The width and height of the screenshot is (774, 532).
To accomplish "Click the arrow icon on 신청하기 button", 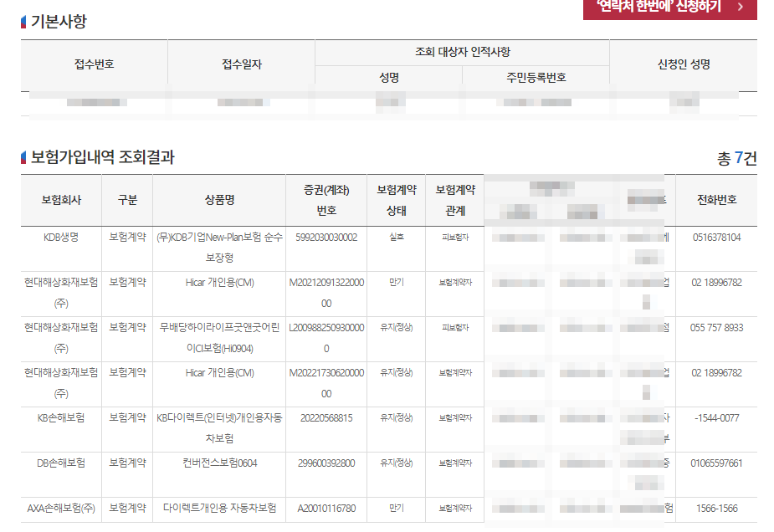I will pyautogui.click(x=740, y=7).
